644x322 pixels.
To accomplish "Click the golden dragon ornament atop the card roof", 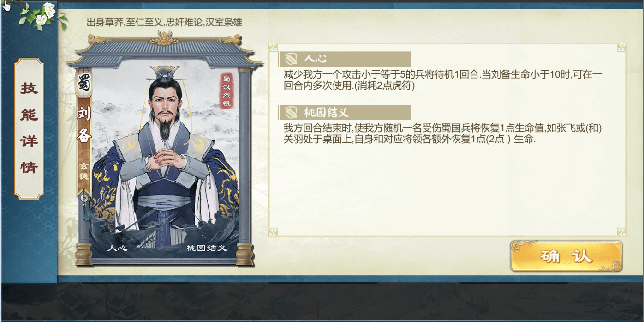I will (165, 38).
